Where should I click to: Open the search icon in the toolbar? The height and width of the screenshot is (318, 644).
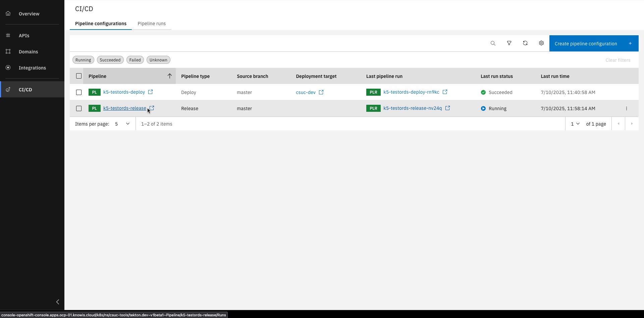click(x=493, y=43)
